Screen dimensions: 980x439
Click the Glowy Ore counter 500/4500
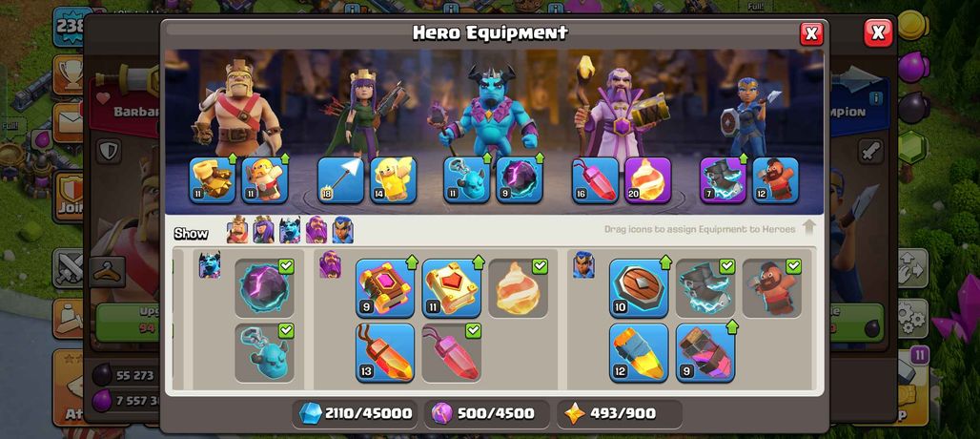click(x=487, y=413)
